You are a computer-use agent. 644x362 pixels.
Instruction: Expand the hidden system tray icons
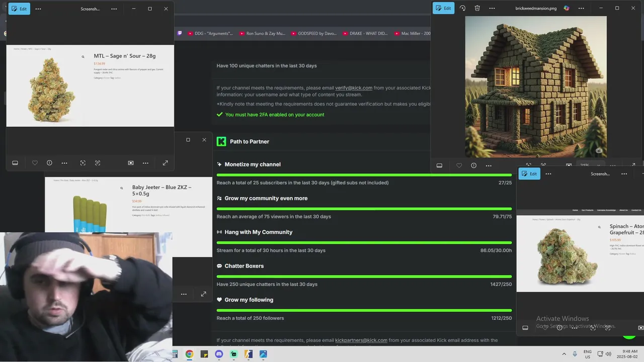click(564, 354)
